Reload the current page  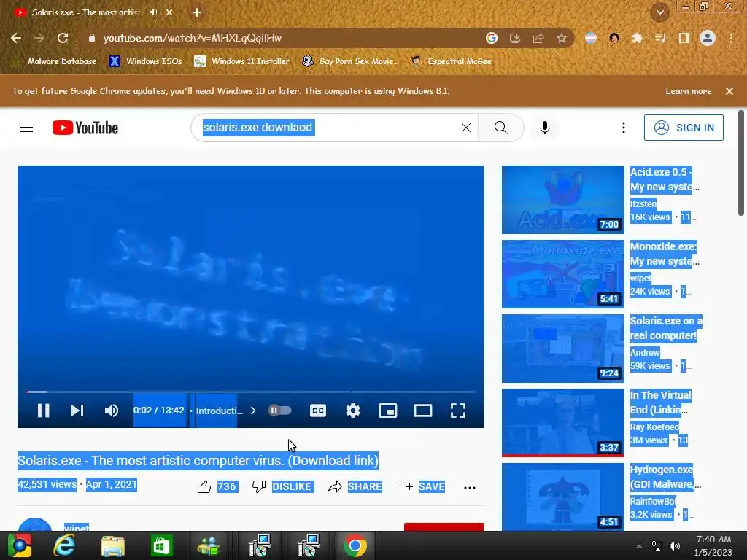63,38
